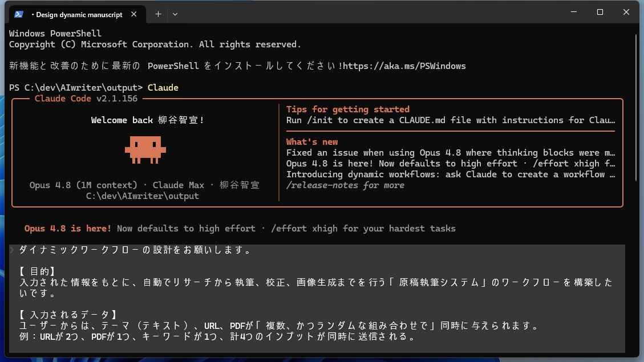This screenshot has height=362, width=644.
Task: Click the Welcome back greeting text
Action: [x=147, y=120]
